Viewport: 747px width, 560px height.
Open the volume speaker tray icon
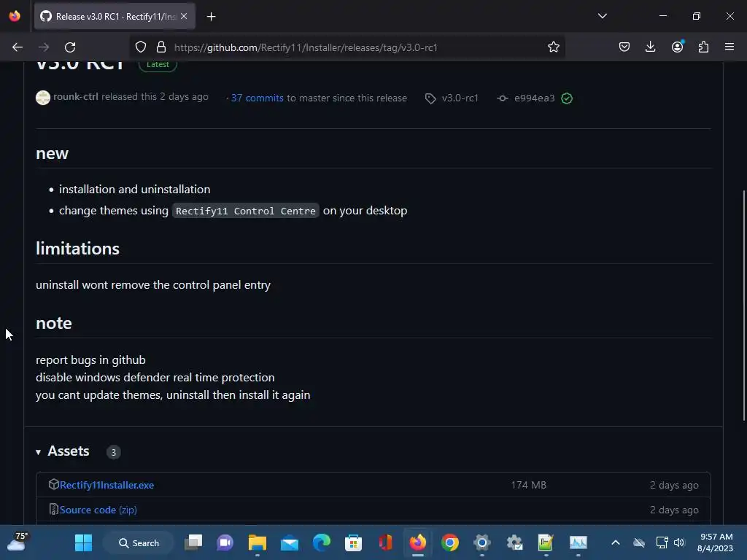tap(679, 542)
